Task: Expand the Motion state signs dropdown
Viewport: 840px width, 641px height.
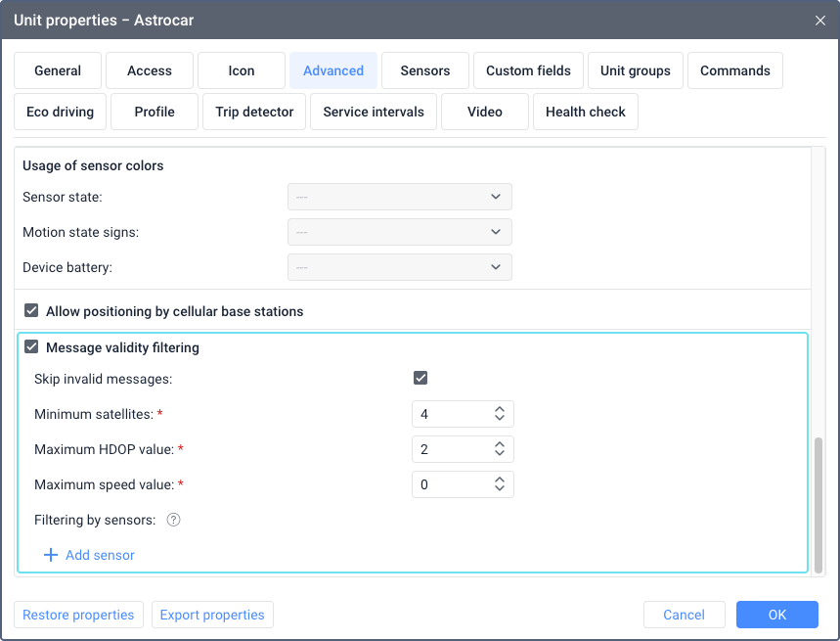Action: pyautogui.click(x=399, y=232)
